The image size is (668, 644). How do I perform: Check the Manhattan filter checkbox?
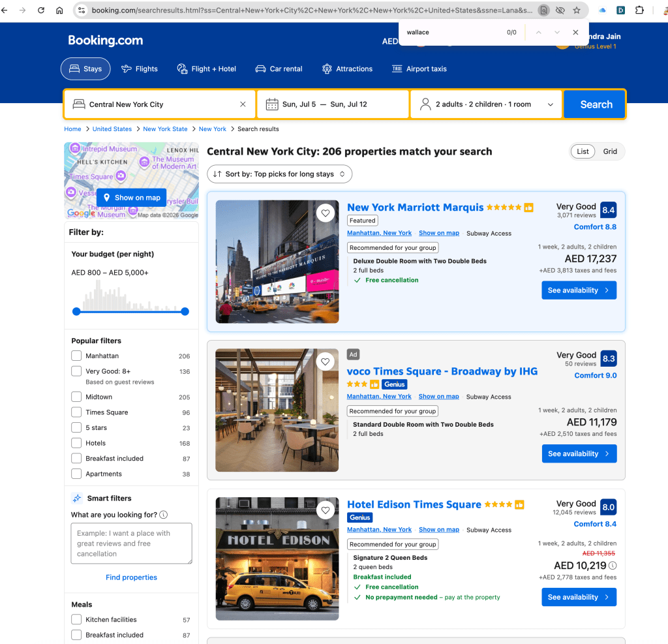click(77, 356)
